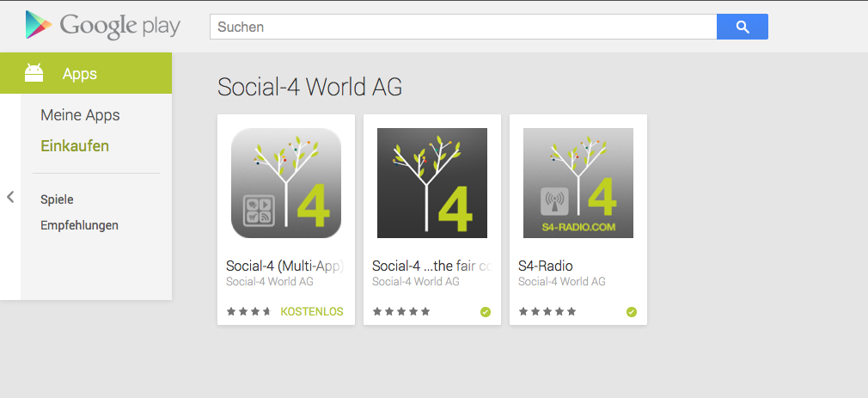Open Meine Apps in the sidebar
The image size is (868, 398).
click(x=80, y=115)
